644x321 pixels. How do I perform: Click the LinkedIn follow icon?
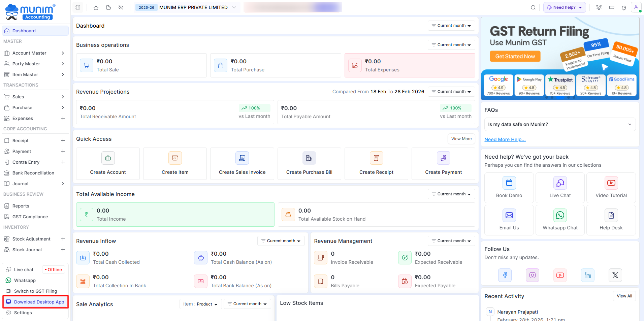[587, 275]
